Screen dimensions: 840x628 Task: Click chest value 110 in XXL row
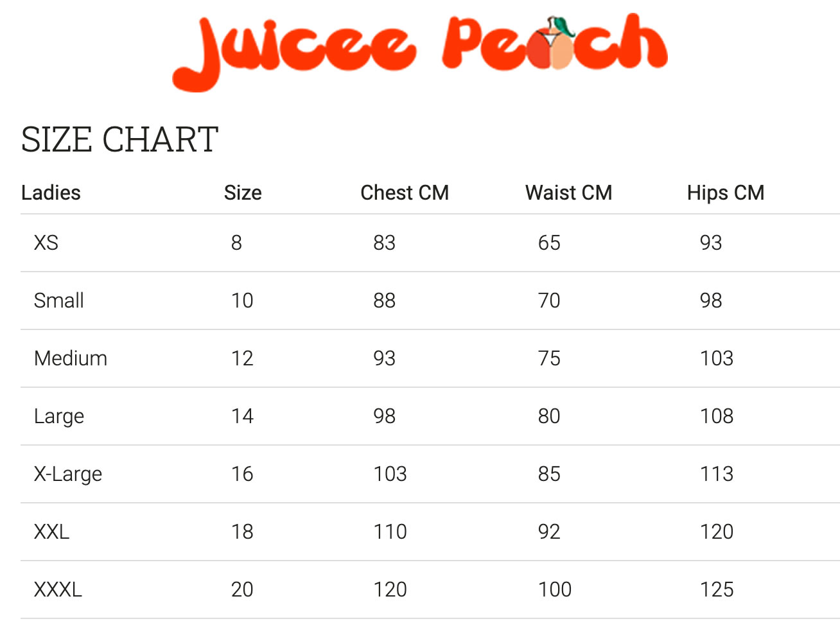pyautogui.click(x=390, y=532)
